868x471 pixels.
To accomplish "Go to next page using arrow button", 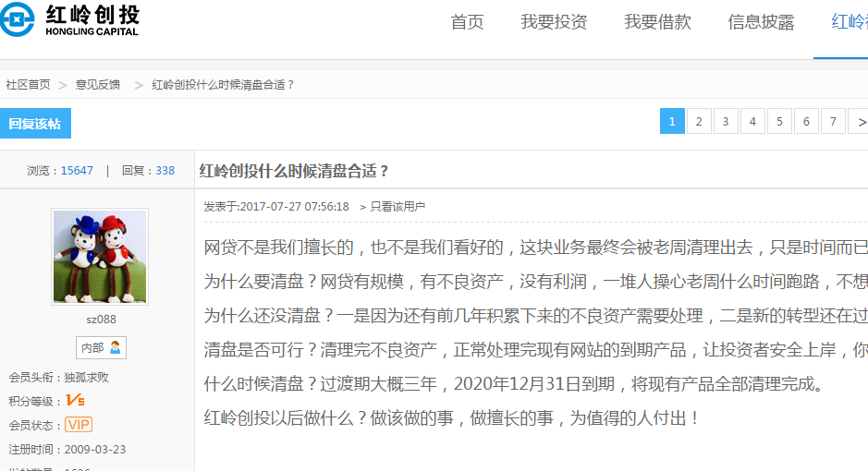I will coord(859,122).
